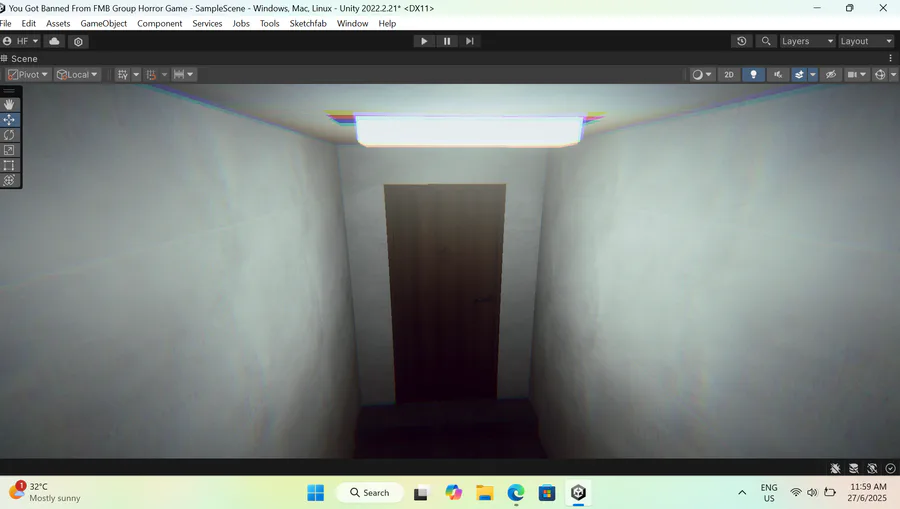The height and width of the screenshot is (509, 900).
Task: Open the Sketchfab menu
Action: [x=308, y=24]
